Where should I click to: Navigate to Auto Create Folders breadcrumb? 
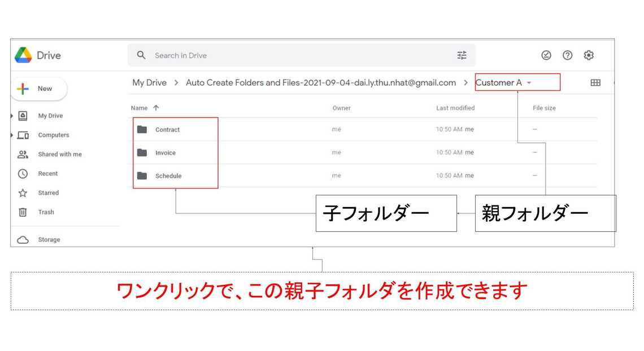[x=320, y=83]
